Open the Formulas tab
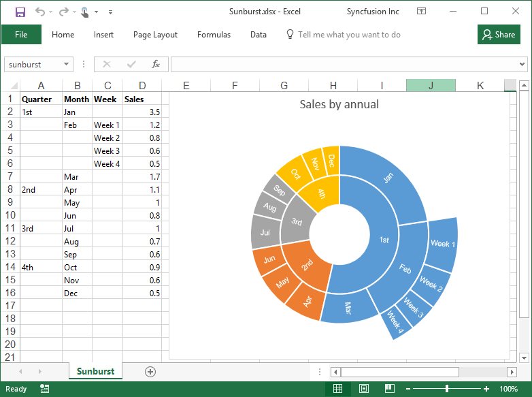 (214, 35)
